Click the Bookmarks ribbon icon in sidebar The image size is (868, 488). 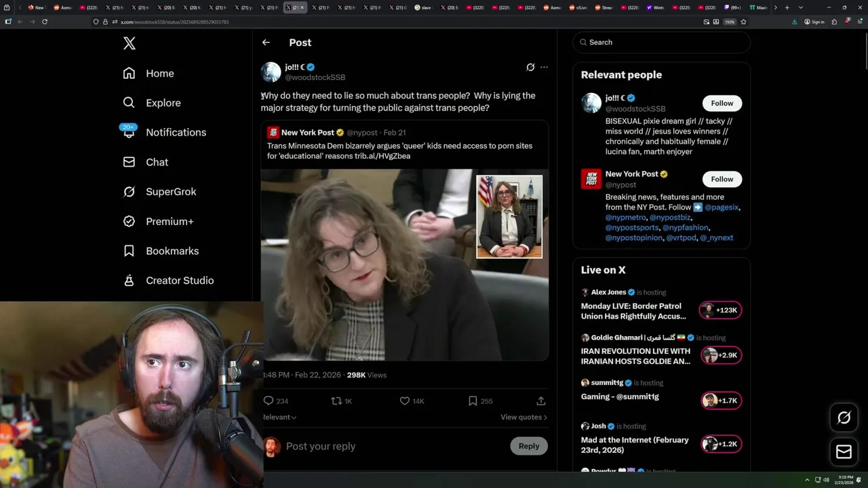129,251
